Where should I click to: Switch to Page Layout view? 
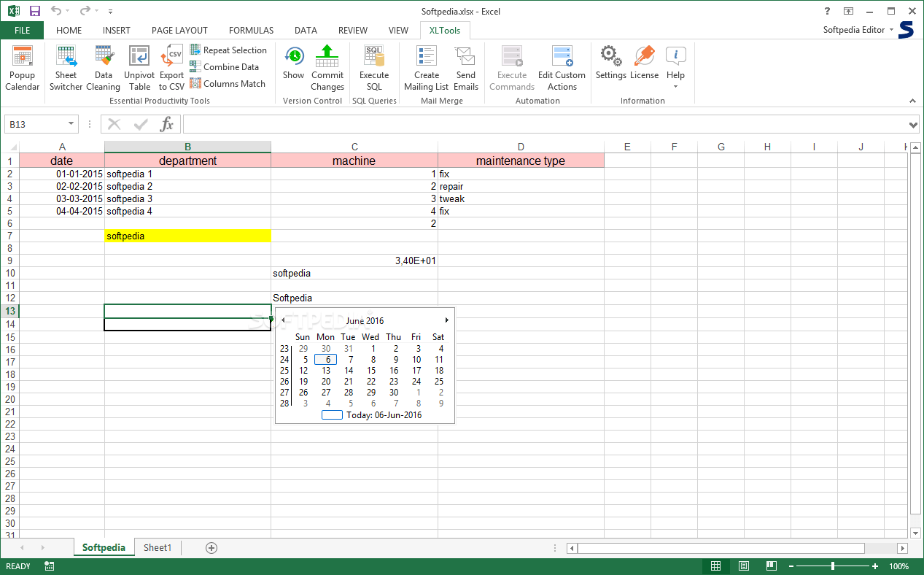743,566
